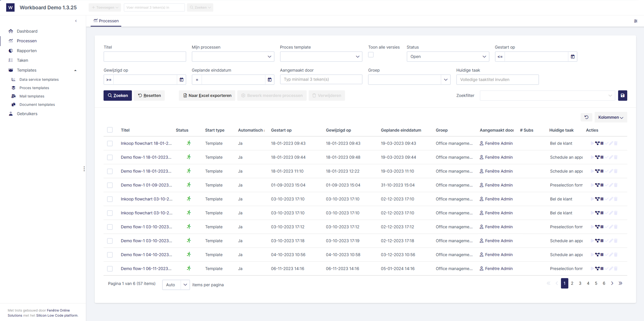Open Proces templates in the sidebar
This screenshot has height=321, width=644.
34,88
